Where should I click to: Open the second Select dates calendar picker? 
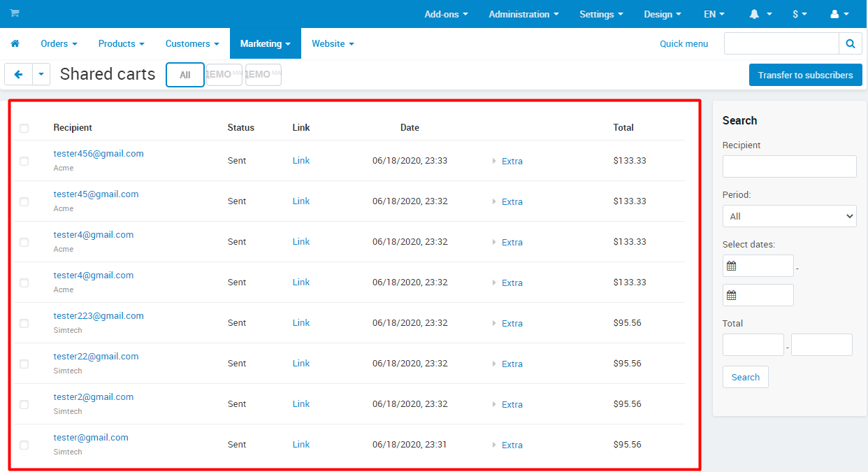tap(732, 295)
